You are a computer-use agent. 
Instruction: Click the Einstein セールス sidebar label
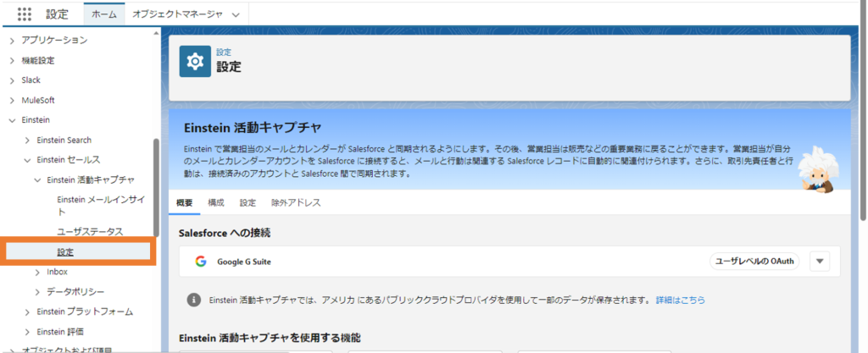coord(69,160)
